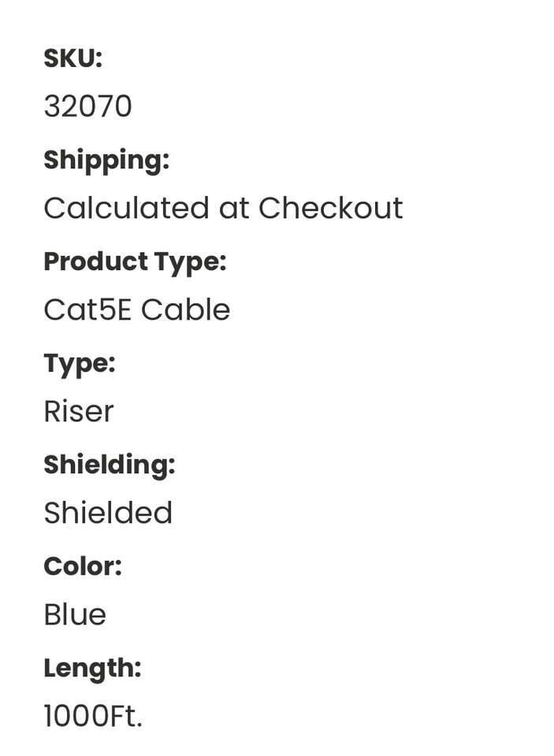Viewport: 554px width, 756px height.
Task: Click the Shipping heading
Action: [x=106, y=160]
